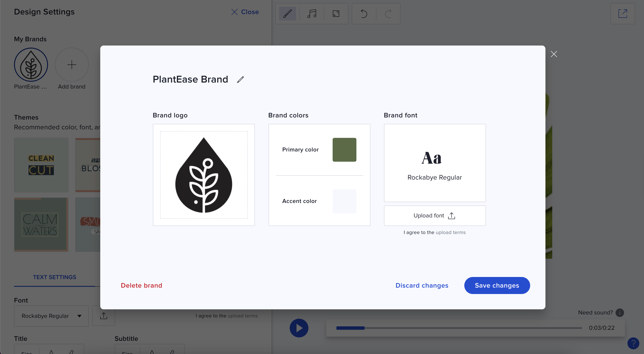Click the Discard changes link

point(422,285)
